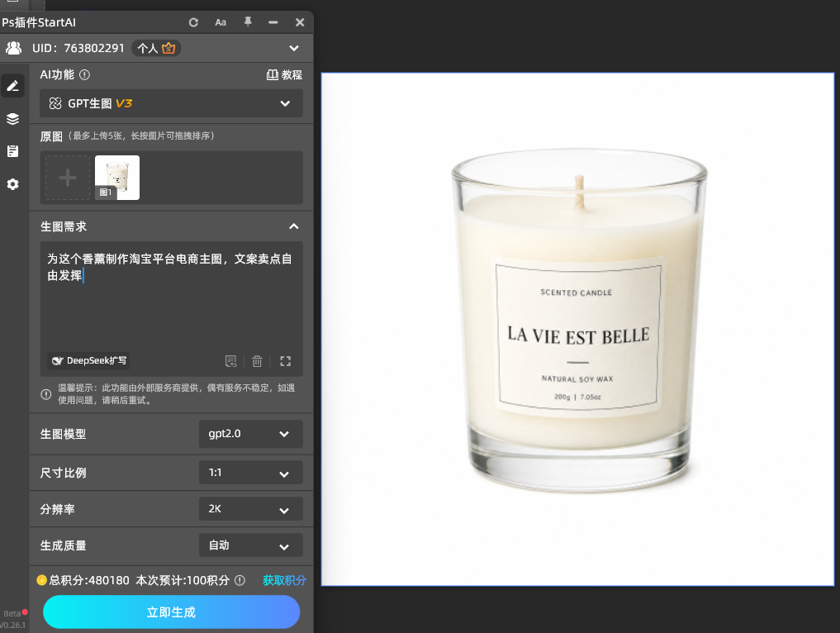This screenshot has height=633, width=840.
Task: Open the settings gear in sidebar
Action: tap(13, 184)
